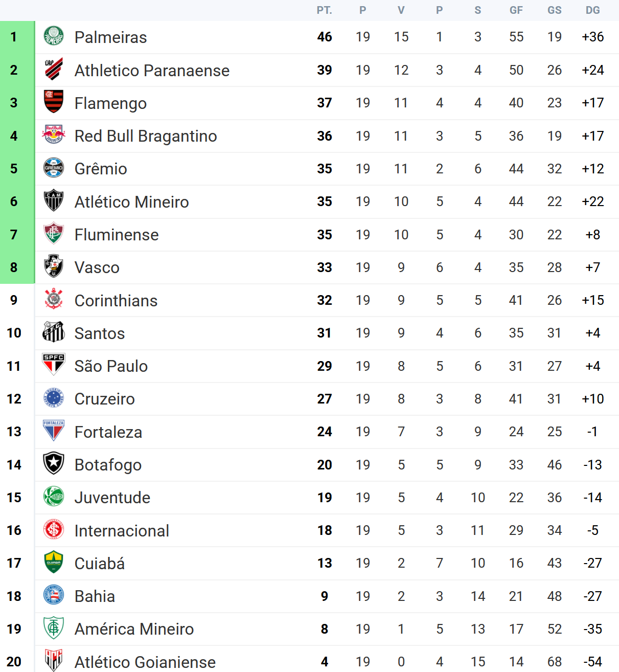619x672 pixels.
Task: Click the Fortaleza team name
Action: (108, 432)
